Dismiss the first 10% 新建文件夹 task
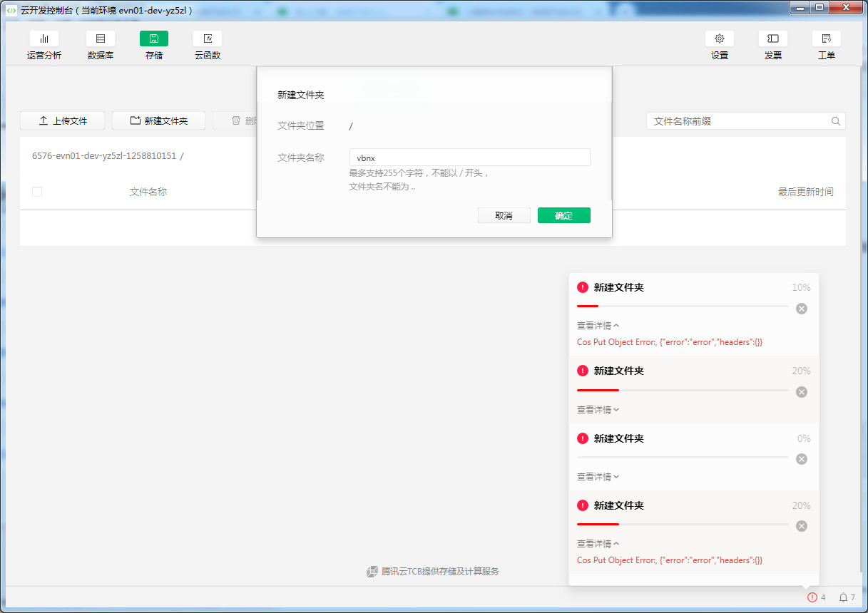The height and width of the screenshot is (613, 868). [802, 309]
